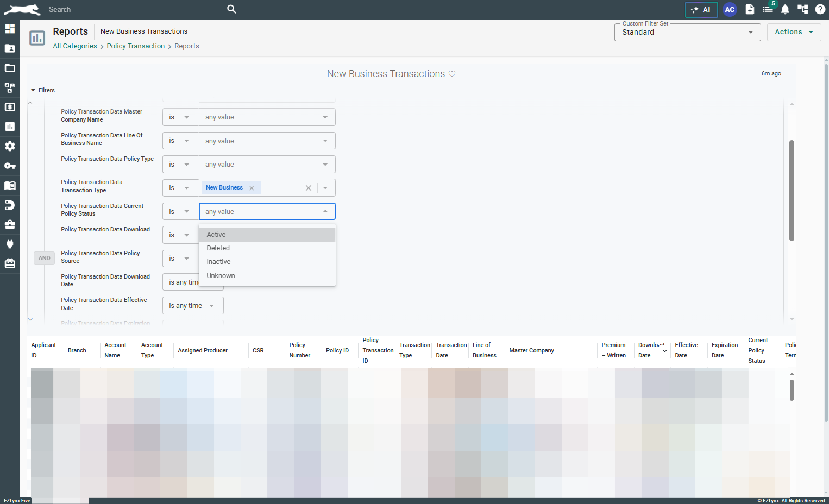Select Active from status options
The image size is (829, 504).
point(267,235)
